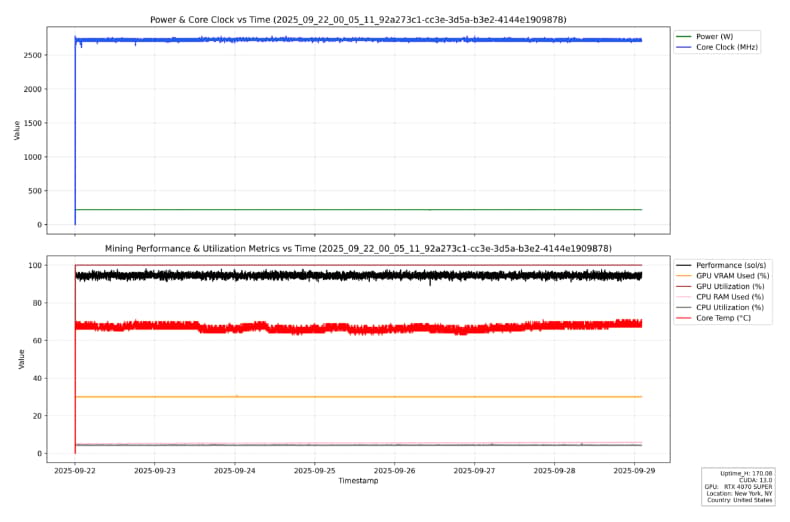790x522 pixels.
Task: Click the blue line swatch beside Core Clock (MHz)
Action: (684, 47)
